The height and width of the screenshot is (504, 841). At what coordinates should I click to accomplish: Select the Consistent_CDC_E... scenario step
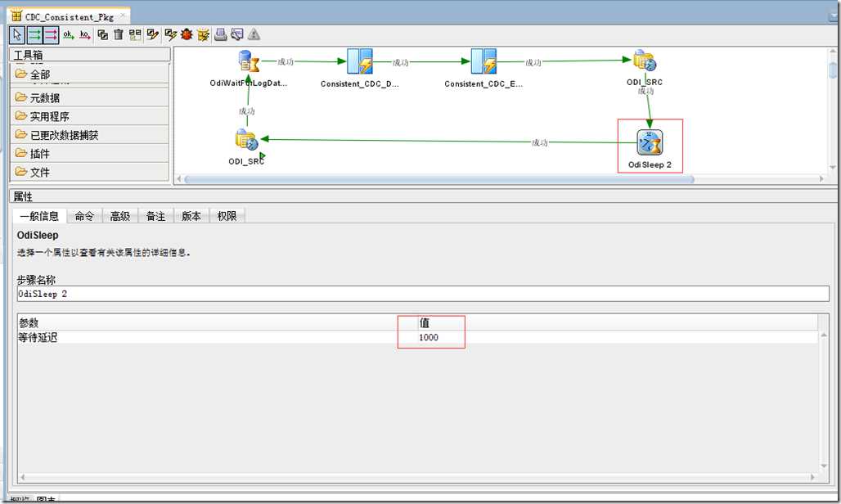483,61
